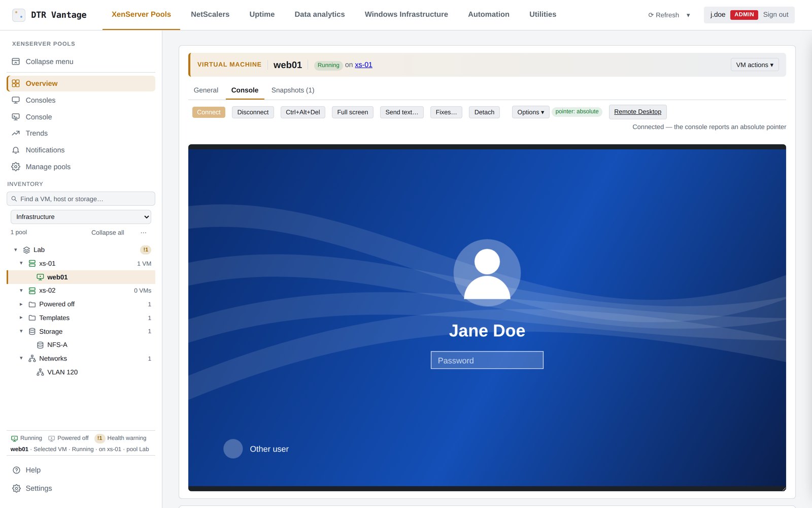
Task: Switch to the General VM tab
Action: point(206,90)
